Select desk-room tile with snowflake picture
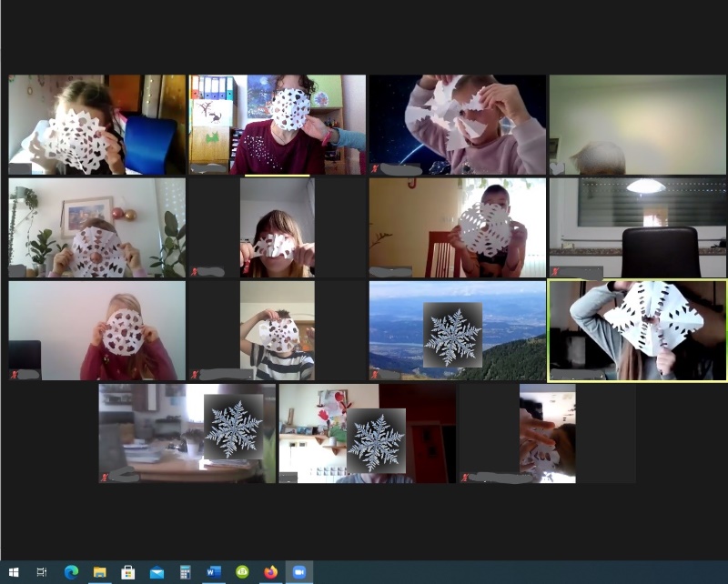 point(187,434)
